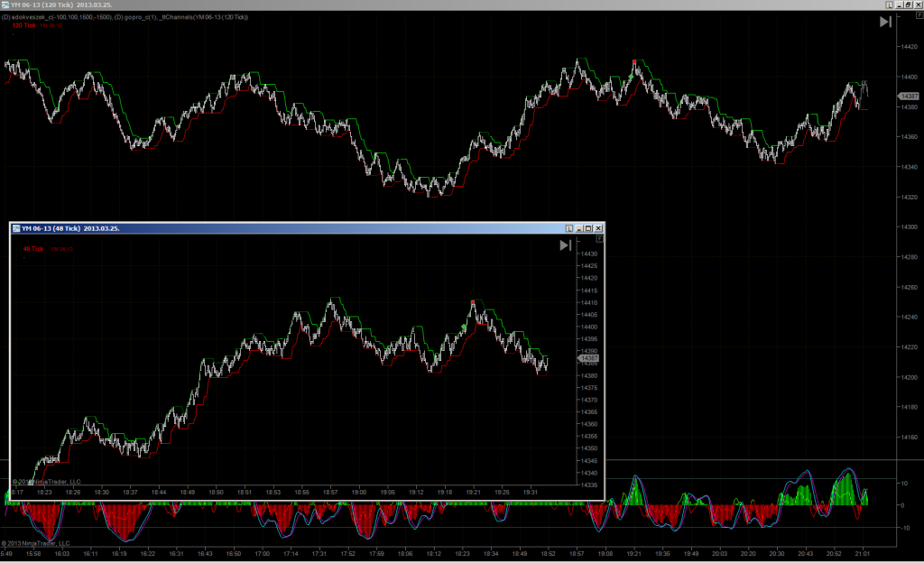The image size is (924, 563).
Task: Toggle the L link button on 48 Tick window
Action: click(568, 228)
